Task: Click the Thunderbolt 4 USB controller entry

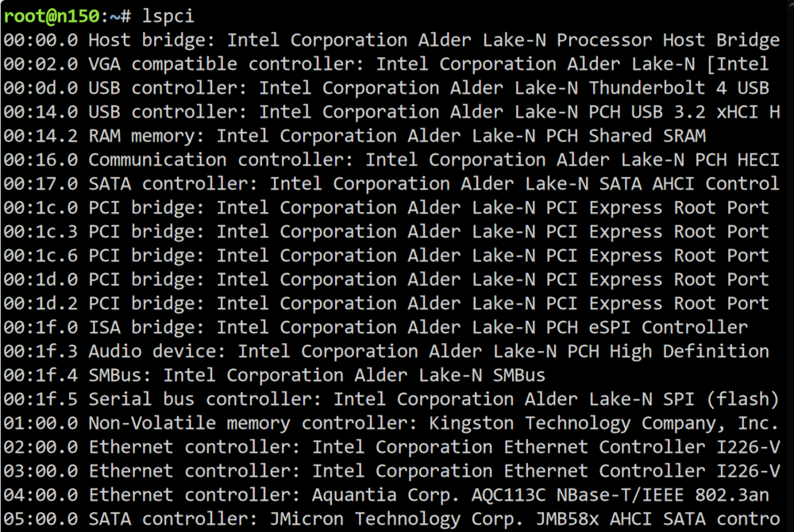Action: click(x=386, y=88)
